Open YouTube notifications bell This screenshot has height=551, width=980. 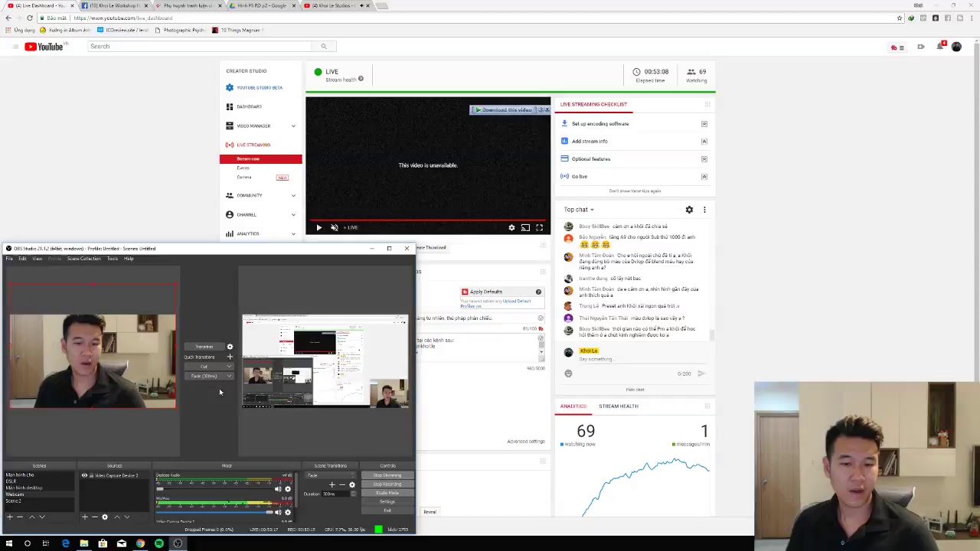940,47
